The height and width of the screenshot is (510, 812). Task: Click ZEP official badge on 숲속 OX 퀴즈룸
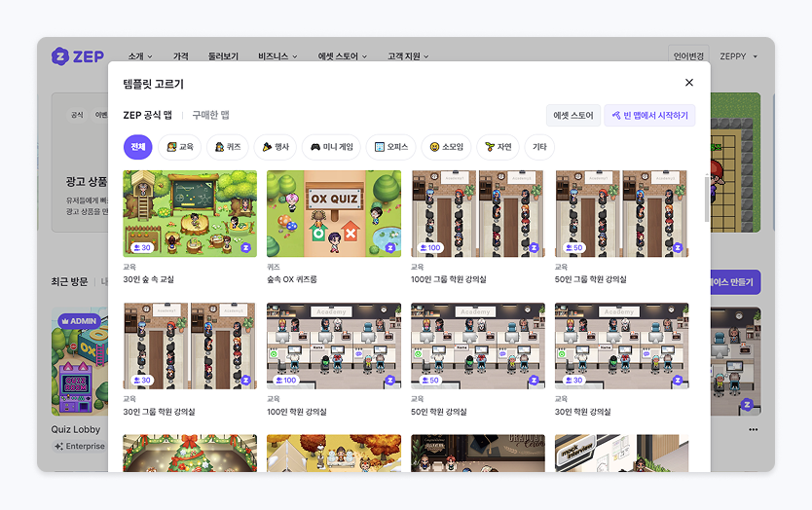point(390,248)
